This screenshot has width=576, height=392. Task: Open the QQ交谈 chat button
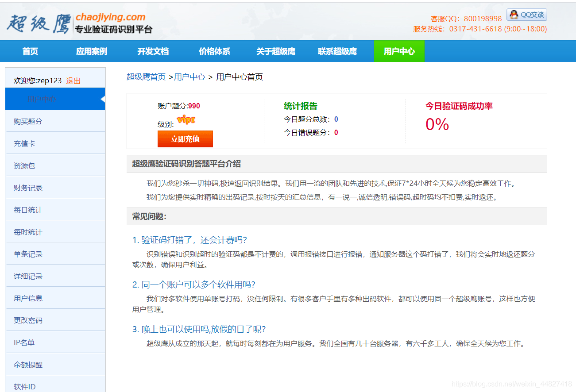(x=527, y=15)
